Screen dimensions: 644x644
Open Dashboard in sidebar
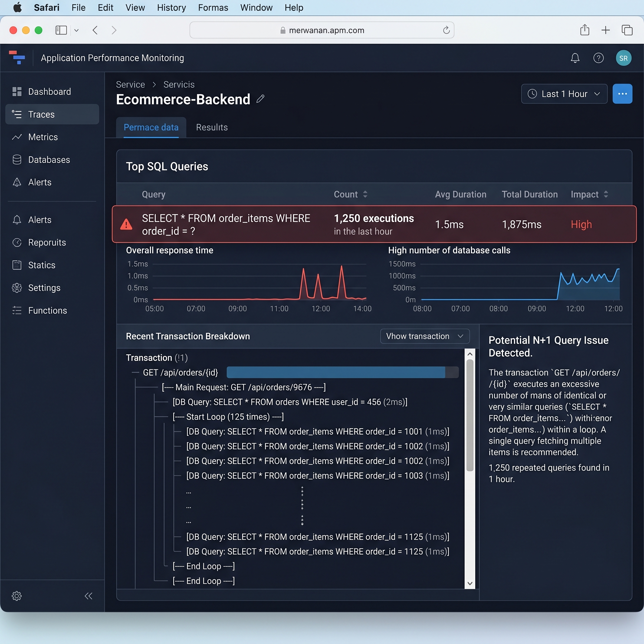[52, 92]
